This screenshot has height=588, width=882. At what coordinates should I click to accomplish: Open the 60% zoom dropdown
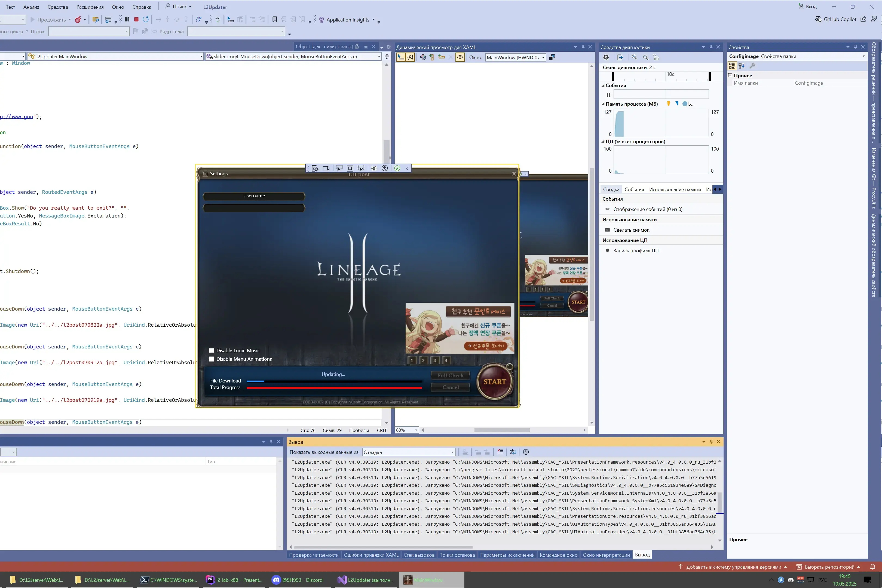[x=407, y=430]
